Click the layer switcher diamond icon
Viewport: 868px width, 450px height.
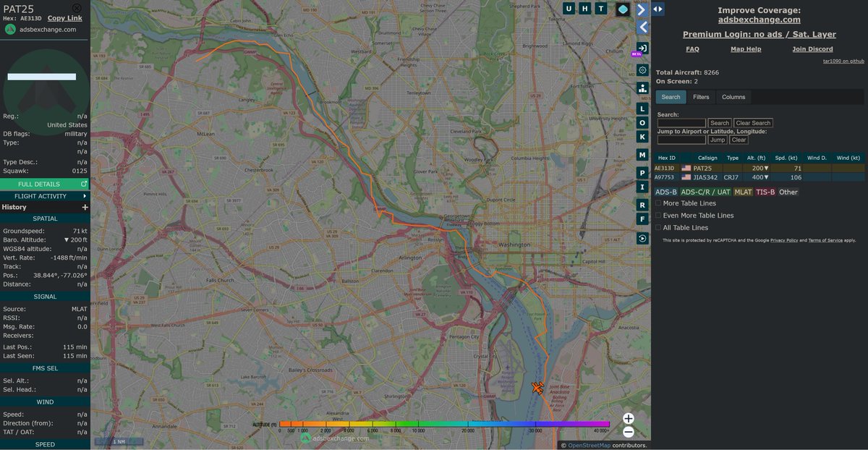(622, 9)
